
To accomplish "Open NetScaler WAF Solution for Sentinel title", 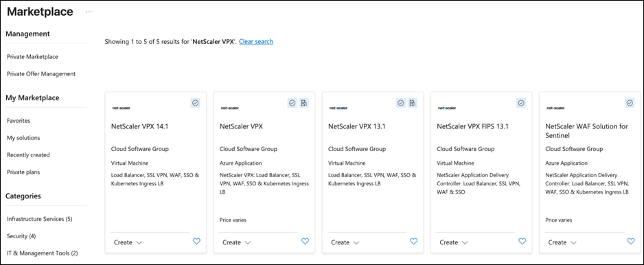I will pyautogui.click(x=586, y=131).
